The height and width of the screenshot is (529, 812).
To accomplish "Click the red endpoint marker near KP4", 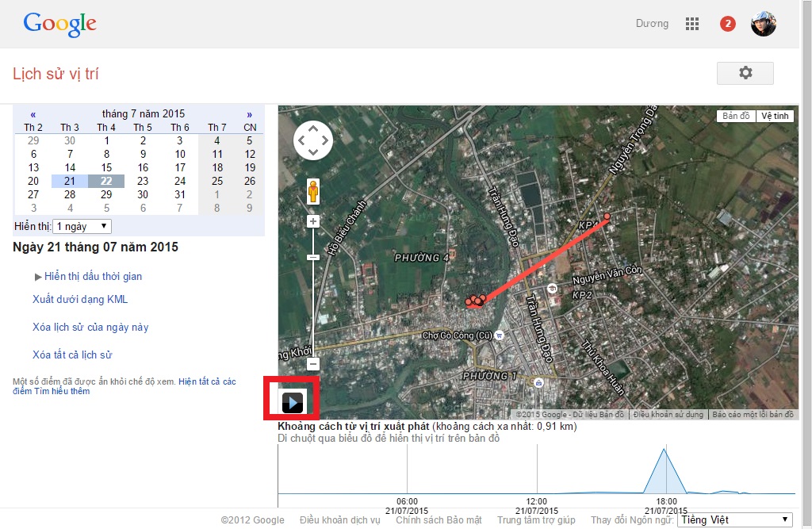I will (x=607, y=216).
